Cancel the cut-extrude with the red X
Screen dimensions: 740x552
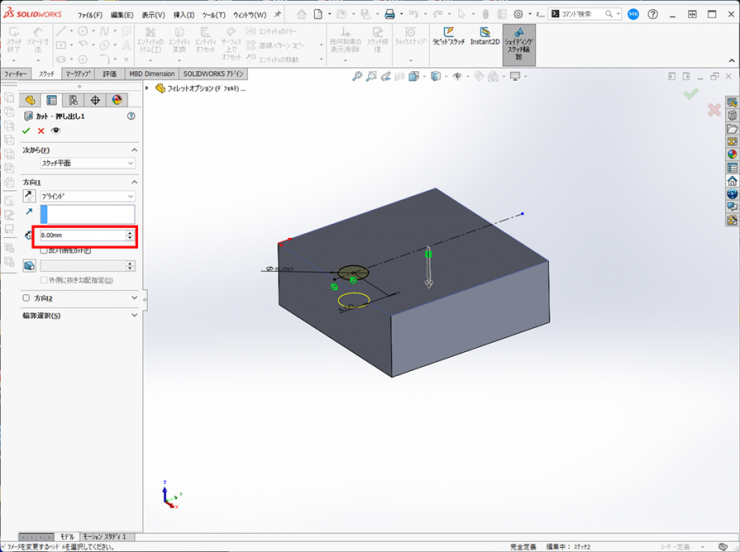tap(41, 131)
